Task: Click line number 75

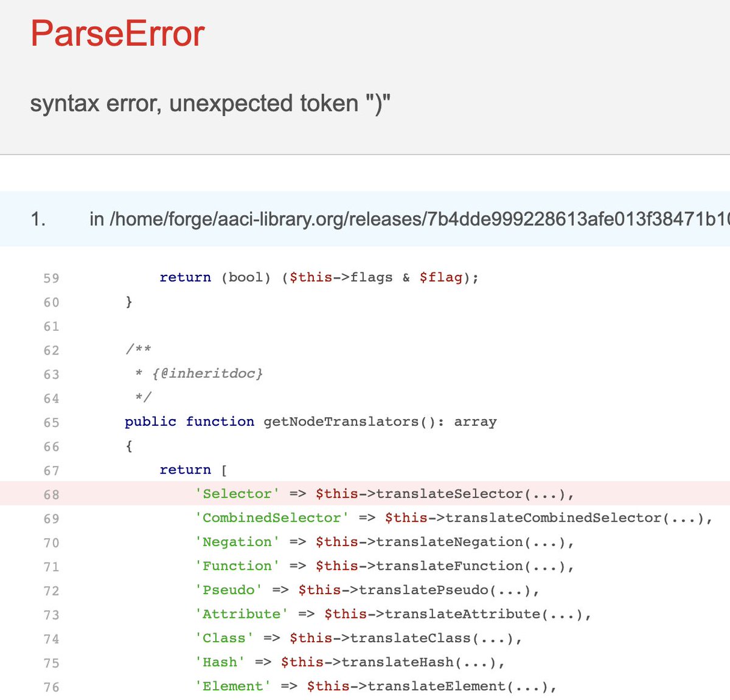Action: [51, 663]
